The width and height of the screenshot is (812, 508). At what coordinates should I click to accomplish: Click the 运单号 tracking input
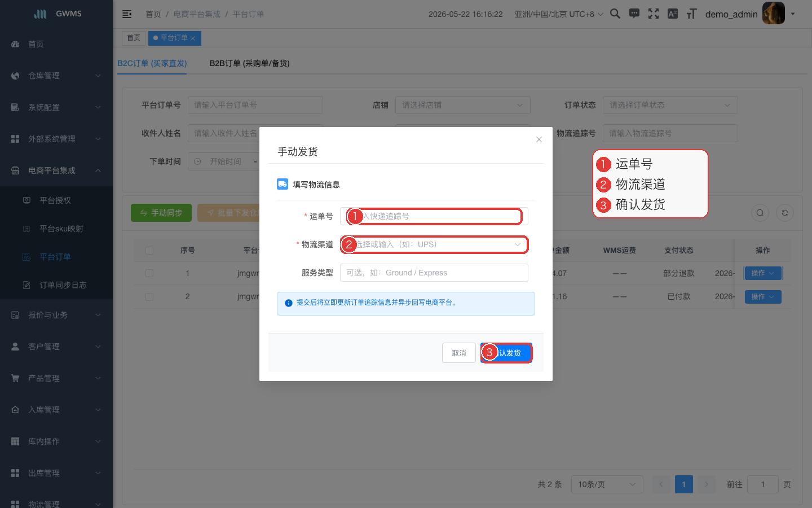(434, 216)
